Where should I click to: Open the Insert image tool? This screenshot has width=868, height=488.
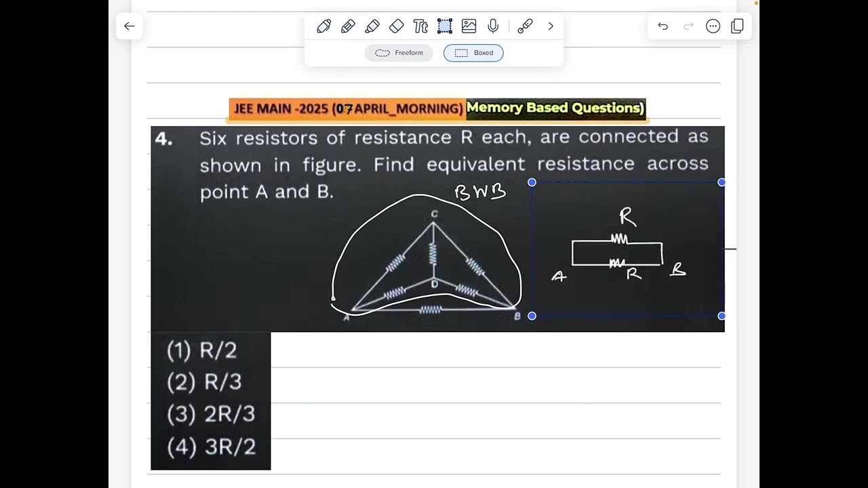[x=469, y=26]
